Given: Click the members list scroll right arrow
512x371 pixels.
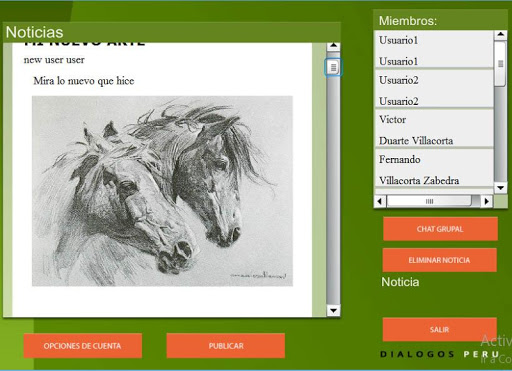Looking at the screenshot, I should click(x=487, y=201).
